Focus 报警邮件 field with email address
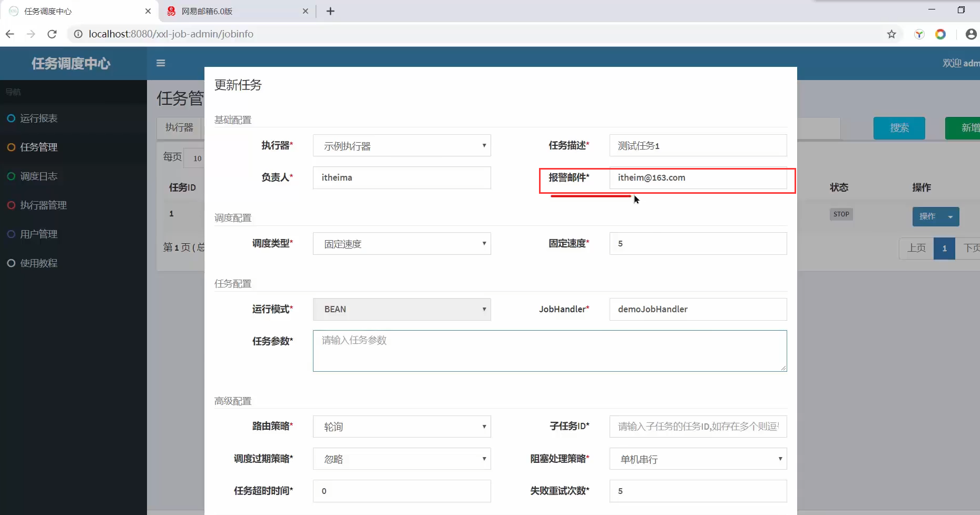This screenshot has height=515, width=980. coord(698,177)
